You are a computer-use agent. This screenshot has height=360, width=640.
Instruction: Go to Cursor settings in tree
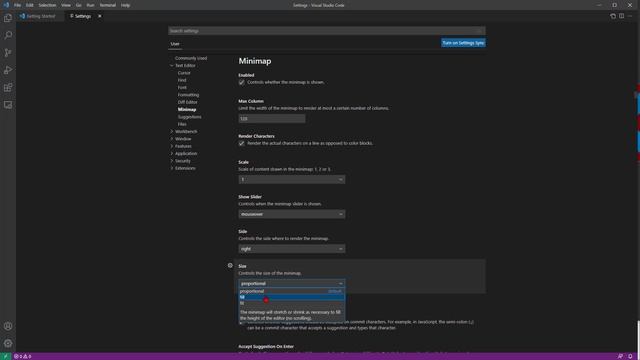[184, 73]
